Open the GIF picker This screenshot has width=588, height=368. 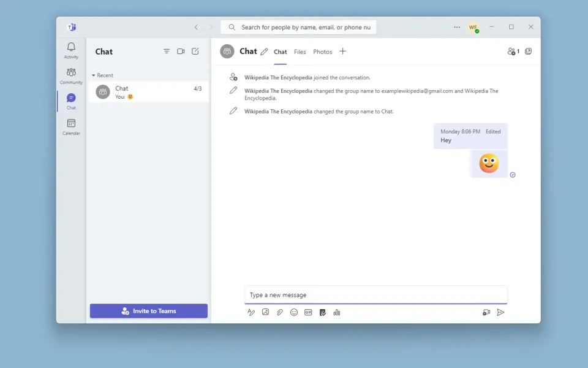tap(308, 312)
